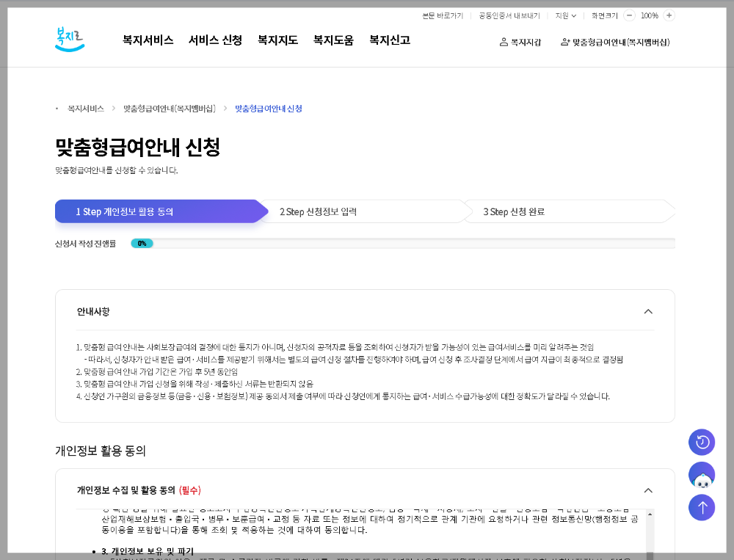Image resolution: width=734 pixels, height=560 pixels.
Task: Decrease screen size with minus button
Action: [x=630, y=15]
